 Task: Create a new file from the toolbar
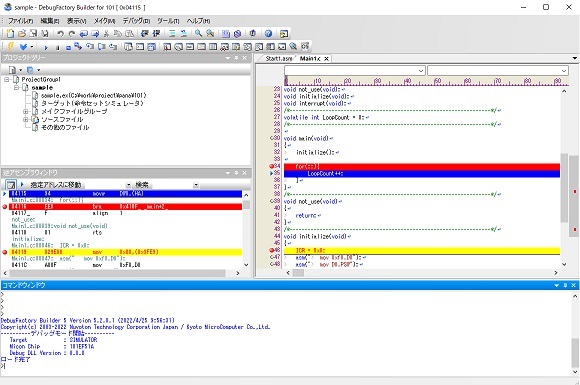[x=10, y=34]
